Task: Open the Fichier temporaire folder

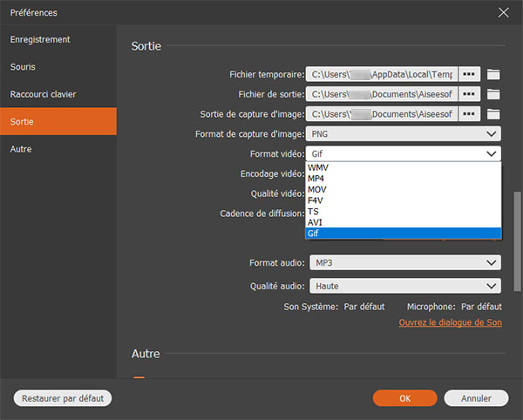Action: pyautogui.click(x=494, y=74)
